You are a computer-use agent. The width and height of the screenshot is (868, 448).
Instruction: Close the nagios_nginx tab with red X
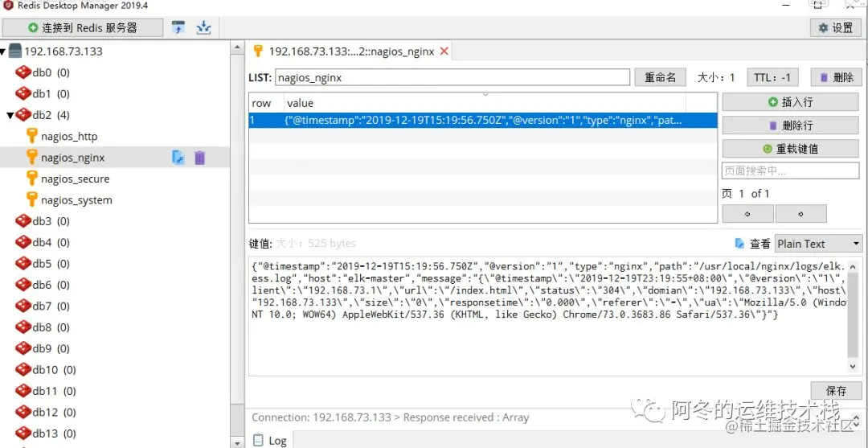pyautogui.click(x=444, y=51)
